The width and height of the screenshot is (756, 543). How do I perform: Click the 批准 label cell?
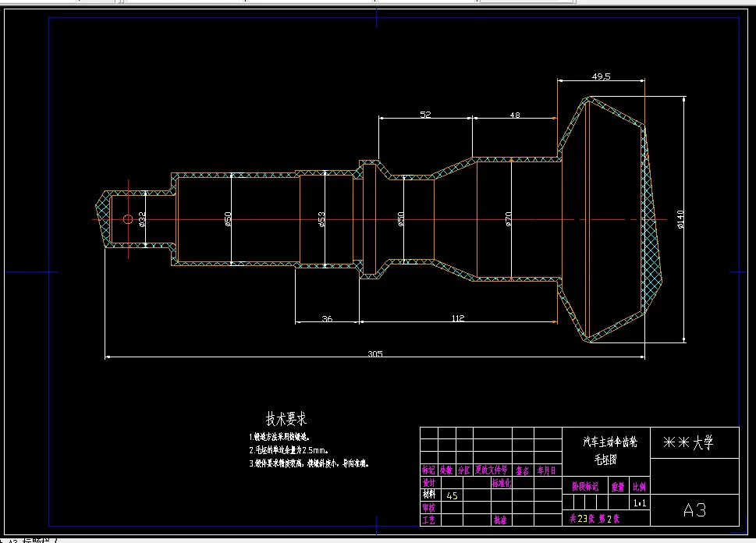coord(500,520)
